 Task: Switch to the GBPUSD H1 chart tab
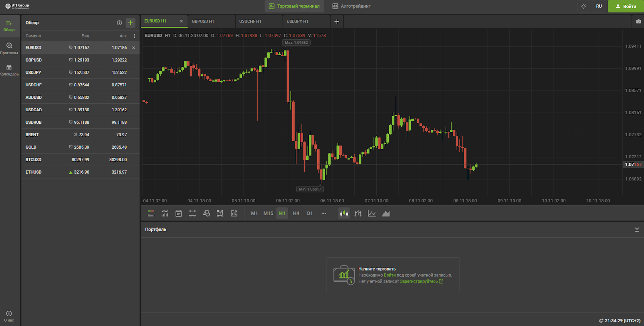pos(203,21)
